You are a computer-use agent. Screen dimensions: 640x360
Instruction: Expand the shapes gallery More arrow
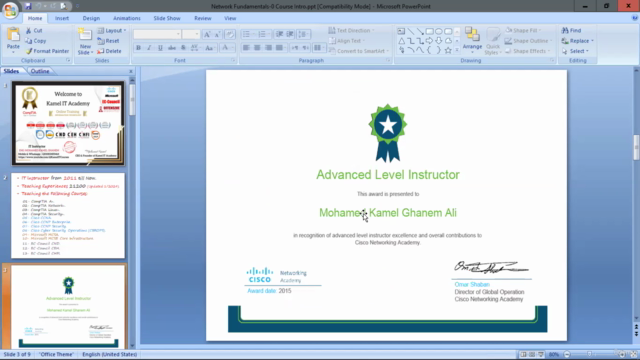coord(457,50)
